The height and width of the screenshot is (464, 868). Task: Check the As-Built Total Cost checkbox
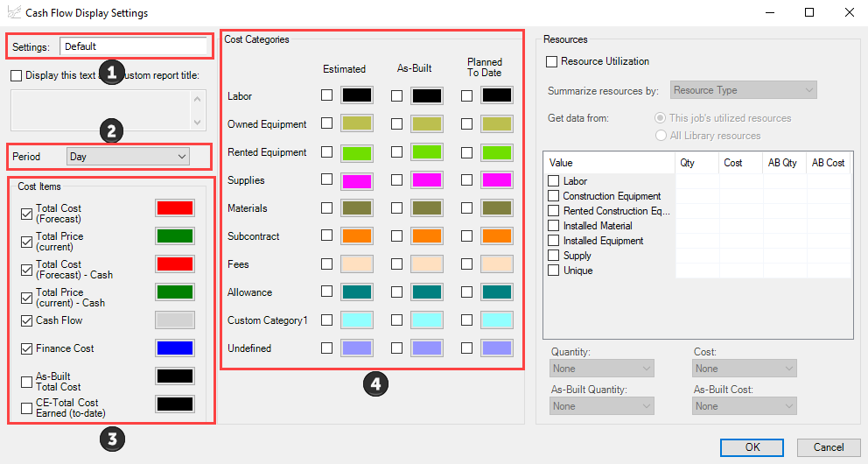(x=26, y=382)
